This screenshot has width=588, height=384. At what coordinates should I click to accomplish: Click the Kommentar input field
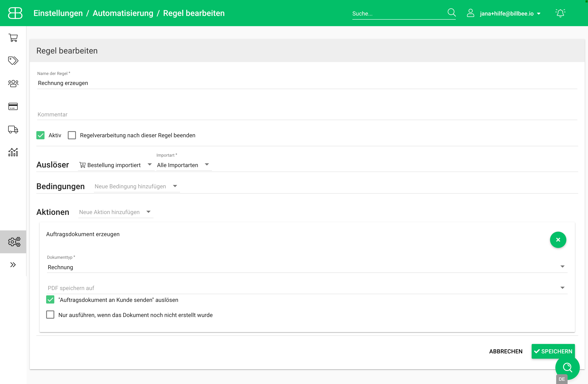[307, 114]
